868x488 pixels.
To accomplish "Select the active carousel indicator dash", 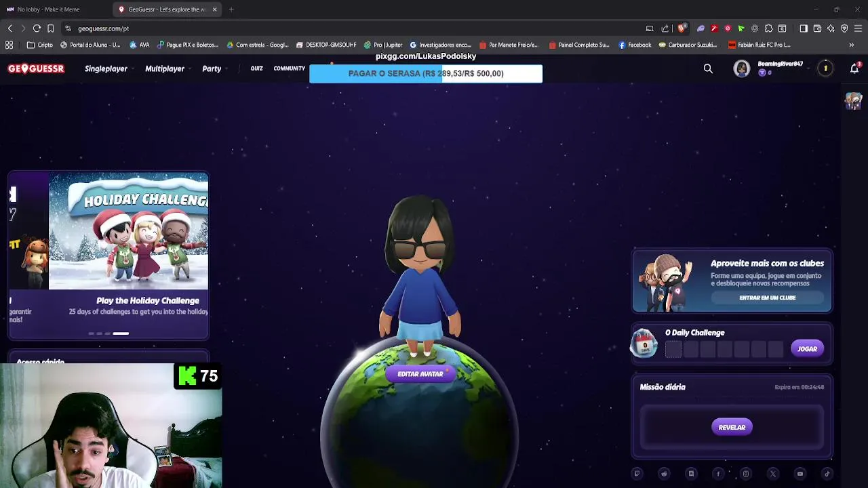I will [121, 333].
